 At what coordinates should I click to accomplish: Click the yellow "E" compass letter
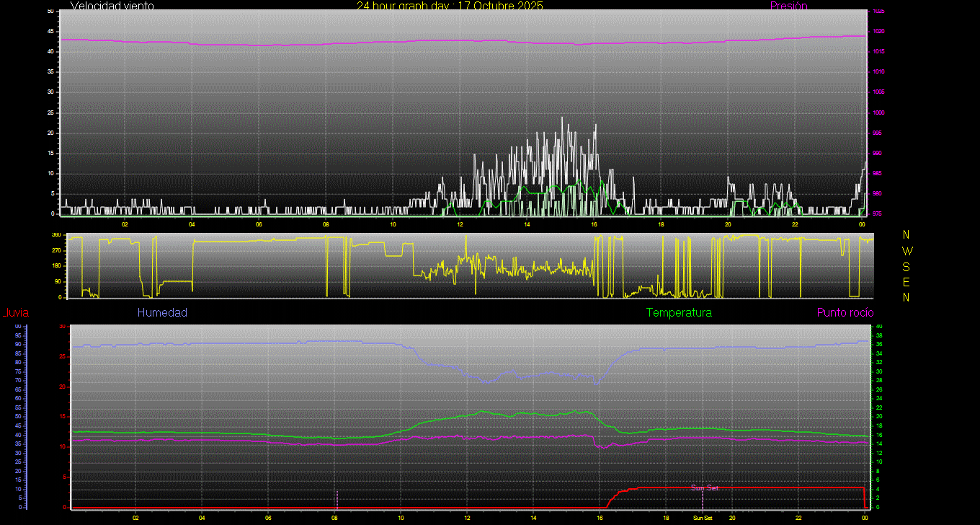pos(906,282)
